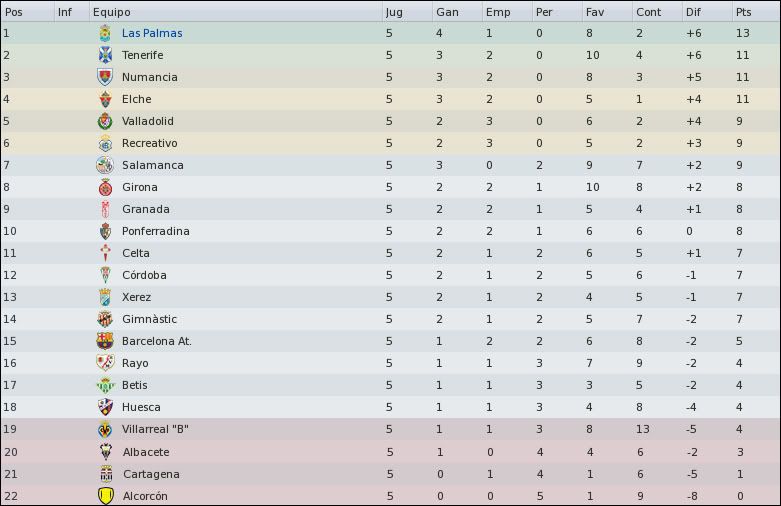Click the Girona club badge
The width and height of the screenshot is (781, 506).
click(105, 187)
